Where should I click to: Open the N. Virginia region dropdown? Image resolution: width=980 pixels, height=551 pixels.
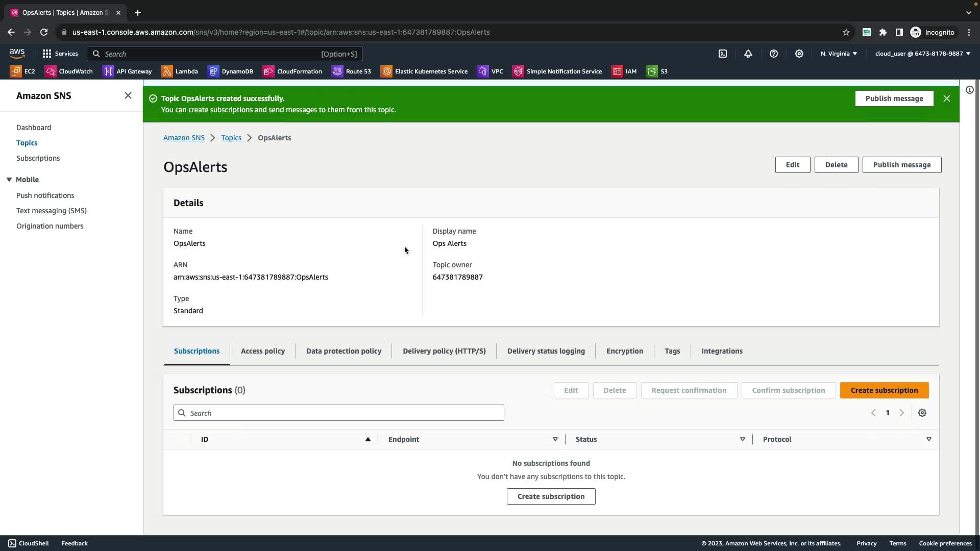(x=839, y=54)
